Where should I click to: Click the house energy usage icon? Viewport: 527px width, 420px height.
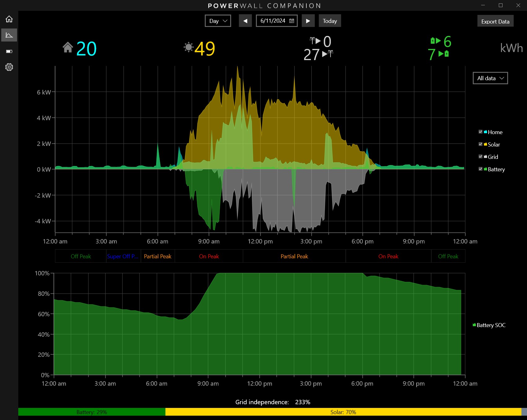(68, 48)
